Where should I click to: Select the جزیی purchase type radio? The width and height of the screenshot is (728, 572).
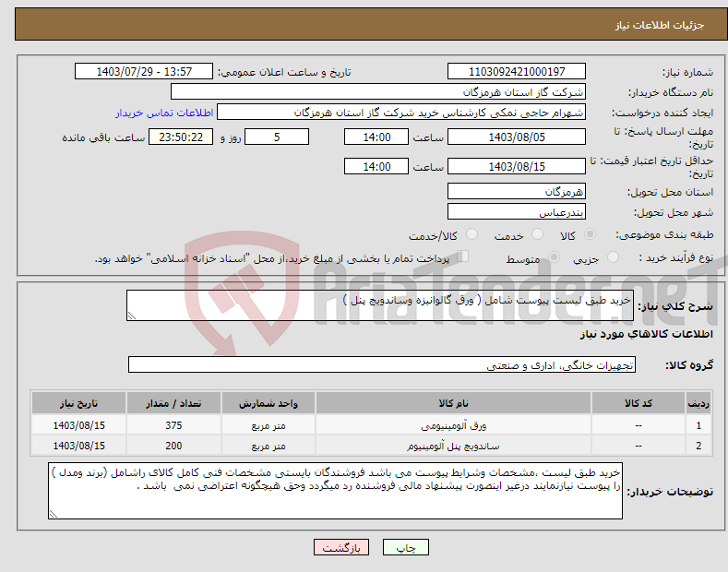click(x=613, y=257)
